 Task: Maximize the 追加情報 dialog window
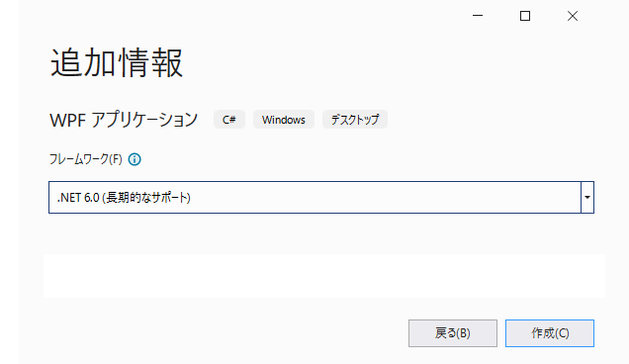click(x=525, y=16)
